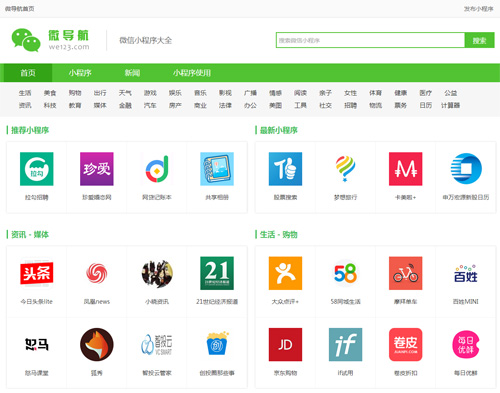
Task: Open the 百姓 MINI icon
Action: click(x=466, y=273)
